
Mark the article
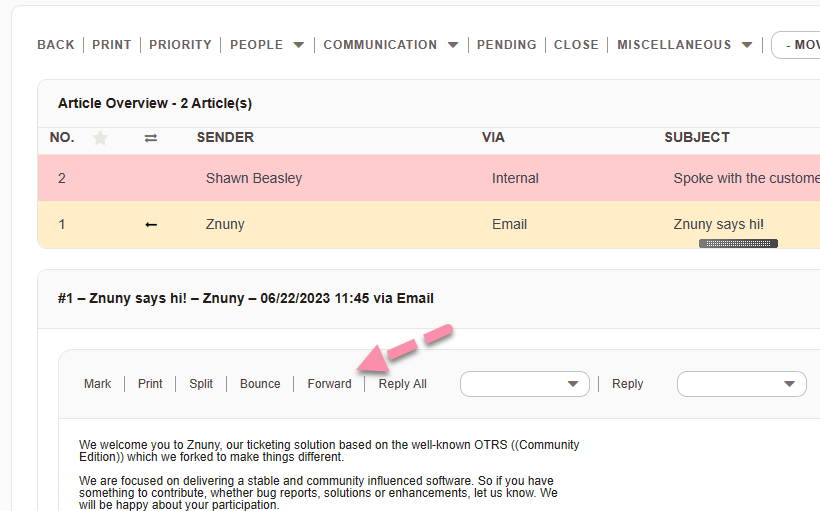pos(98,384)
